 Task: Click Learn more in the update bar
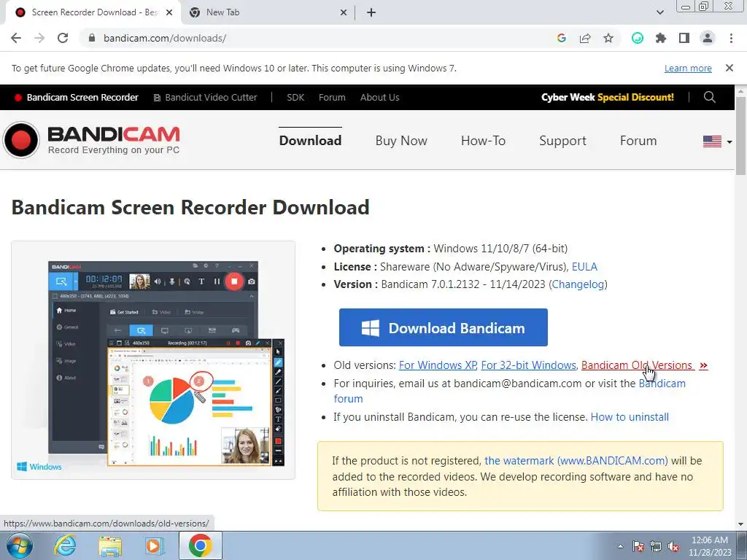688,68
